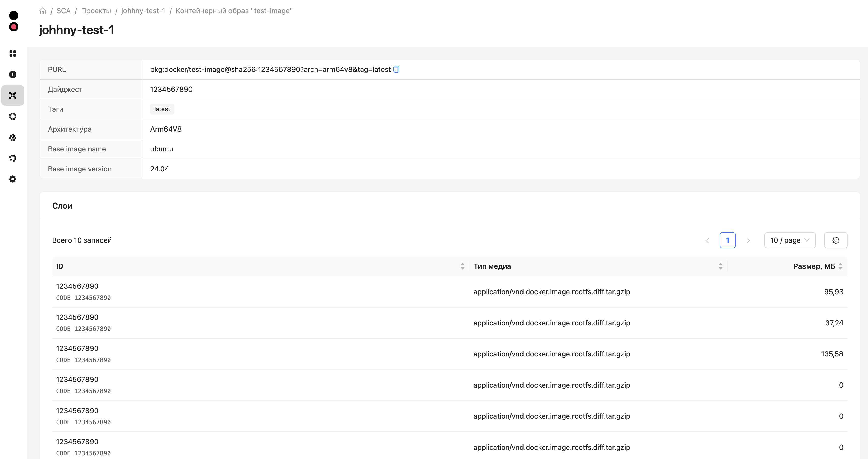868x459 pixels.
Task: Select the PURL value text
Action: 270,69
